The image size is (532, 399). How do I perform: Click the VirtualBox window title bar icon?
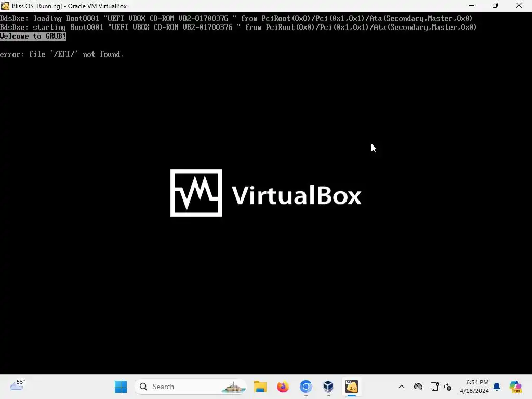pos(5,6)
